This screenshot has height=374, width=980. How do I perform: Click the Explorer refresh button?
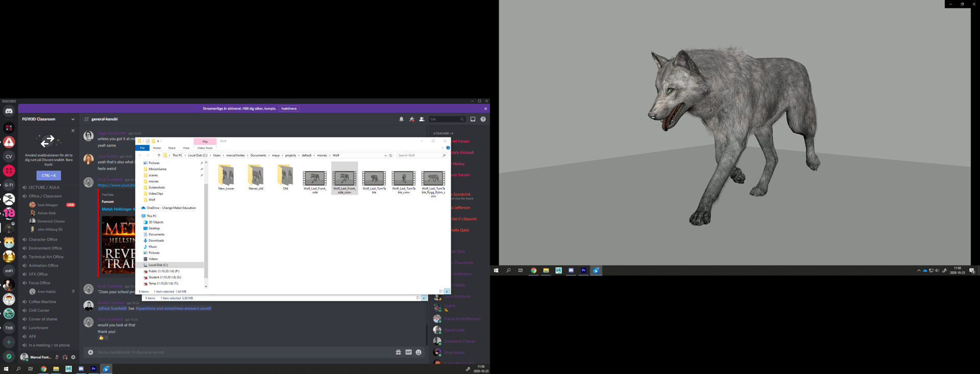[391, 155]
